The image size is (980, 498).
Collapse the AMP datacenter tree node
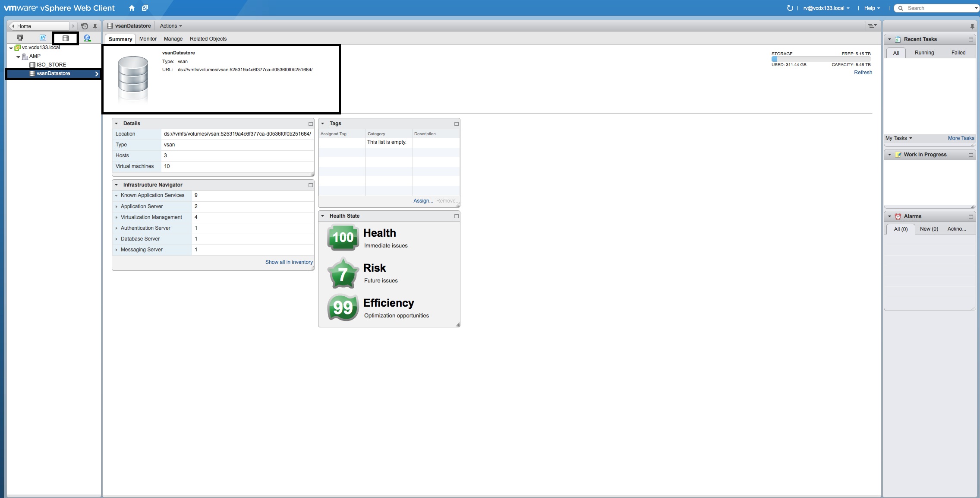18,57
